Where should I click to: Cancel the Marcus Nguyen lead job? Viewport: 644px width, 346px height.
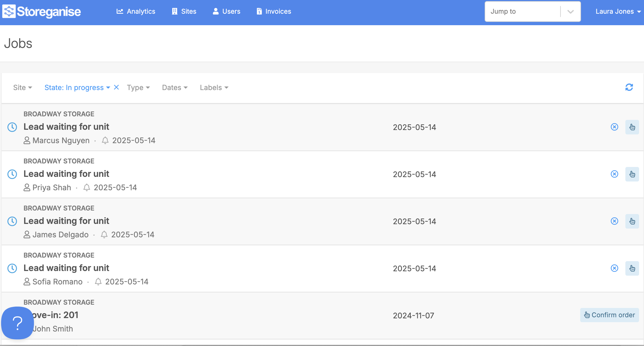[614, 127]
